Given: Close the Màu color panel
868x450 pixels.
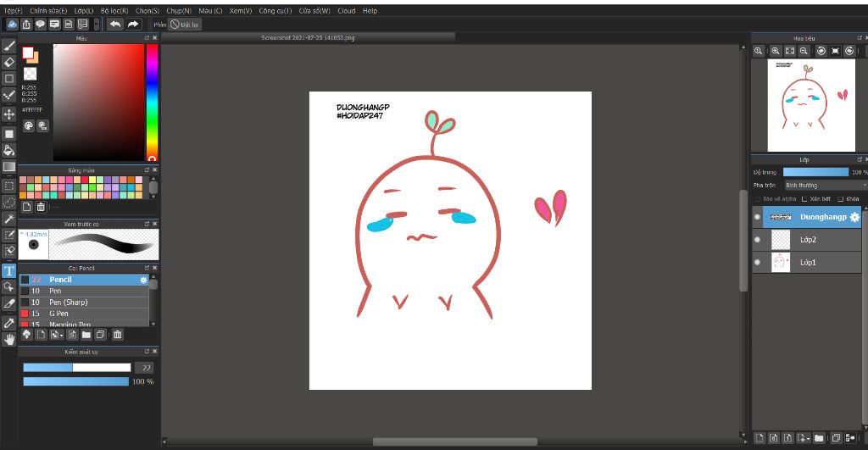Looking at the screenshot, I should (x=155, y=37).
